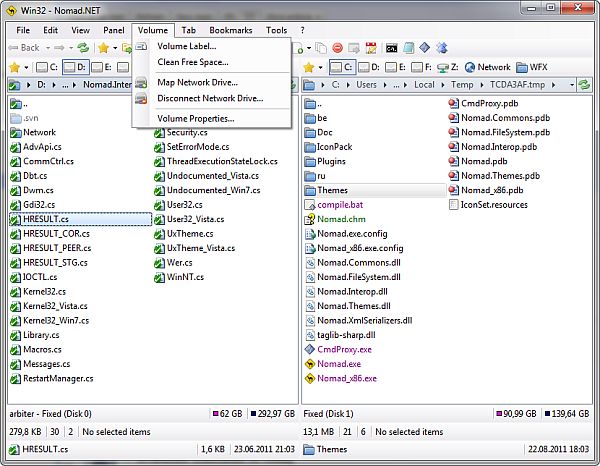Click magenta 62 GB used space indicator

228,414
